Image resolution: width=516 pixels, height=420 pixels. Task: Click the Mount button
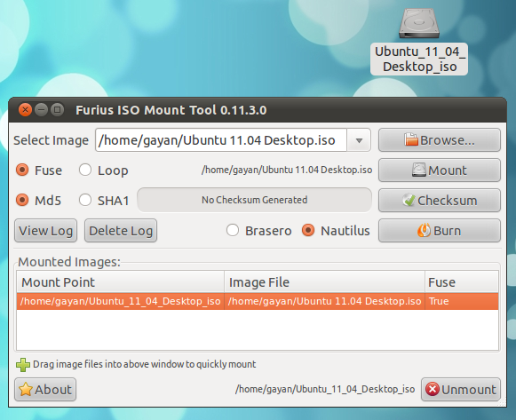[440, 170]
